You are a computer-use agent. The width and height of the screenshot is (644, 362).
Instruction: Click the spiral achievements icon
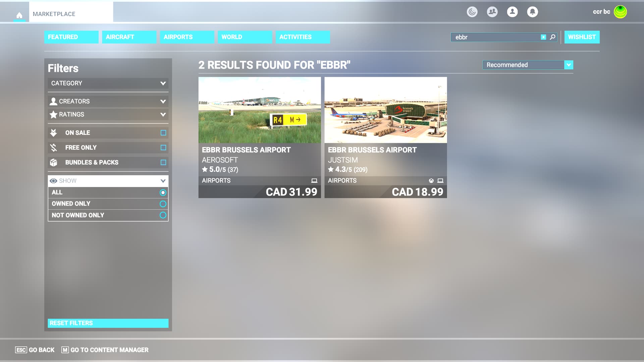[x=472, y=12]
